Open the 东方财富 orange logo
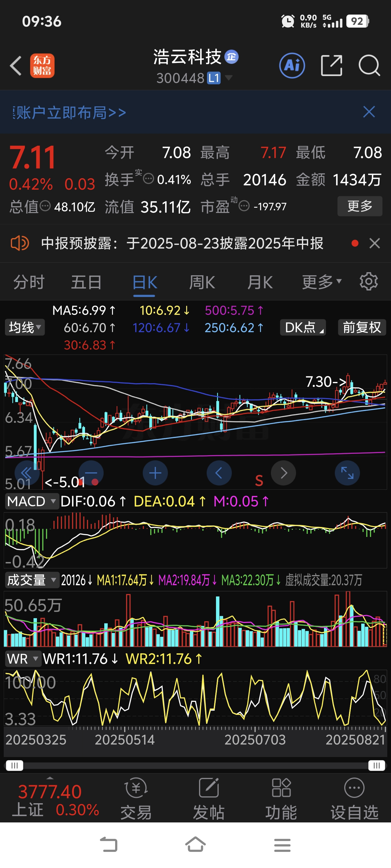Screen dimensions: 391x868 [x=42, y=66]
